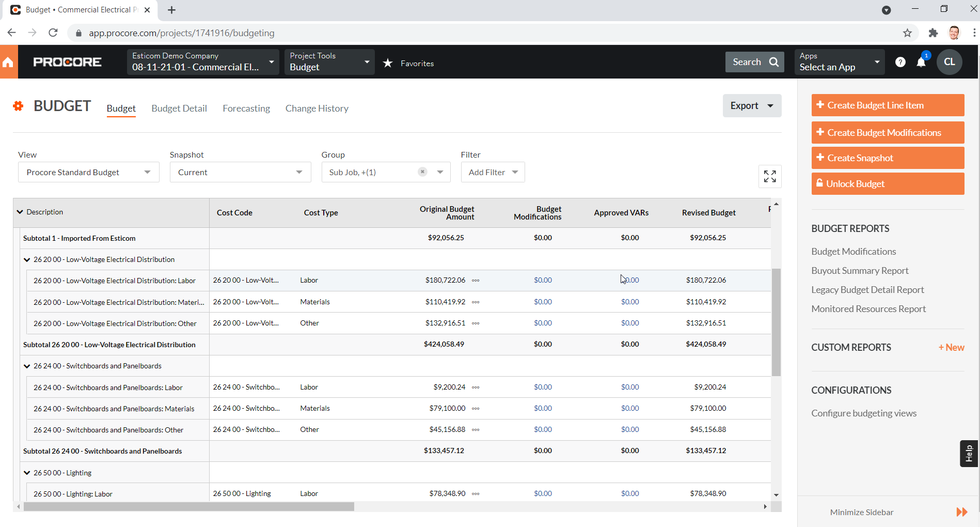Collapse all rows via Description chevron
980x527 pixels.
point(20,212)
